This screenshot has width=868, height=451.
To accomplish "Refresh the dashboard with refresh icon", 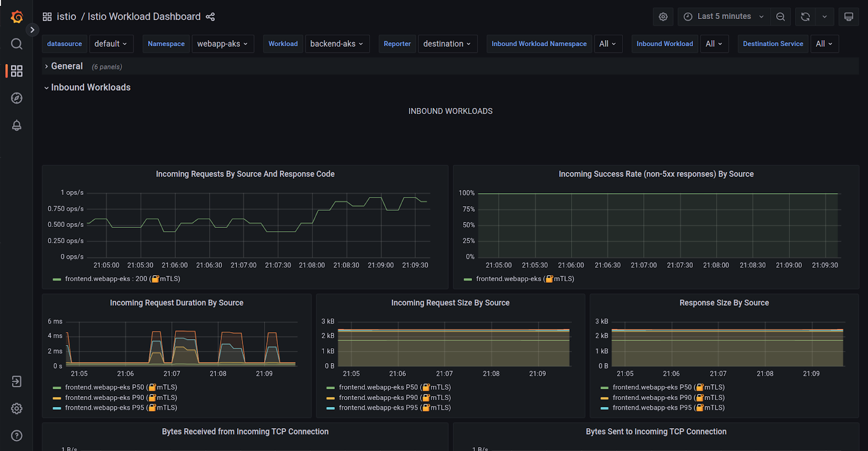I will tap(805, 17).
